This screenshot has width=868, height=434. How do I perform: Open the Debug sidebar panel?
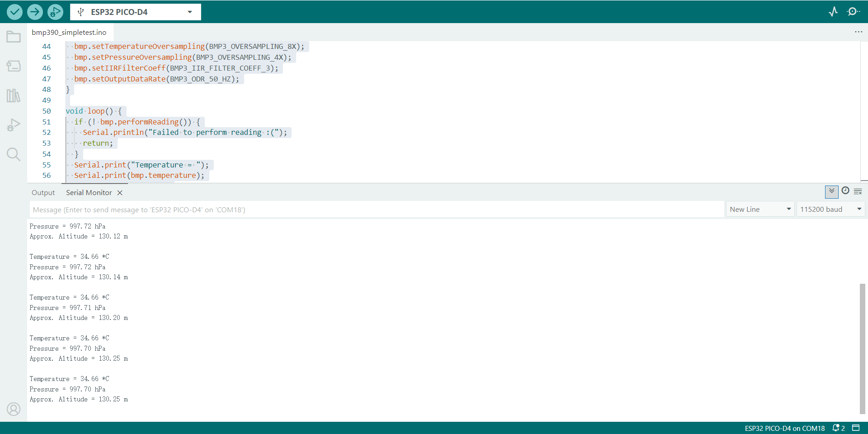[x=14, y=125]
